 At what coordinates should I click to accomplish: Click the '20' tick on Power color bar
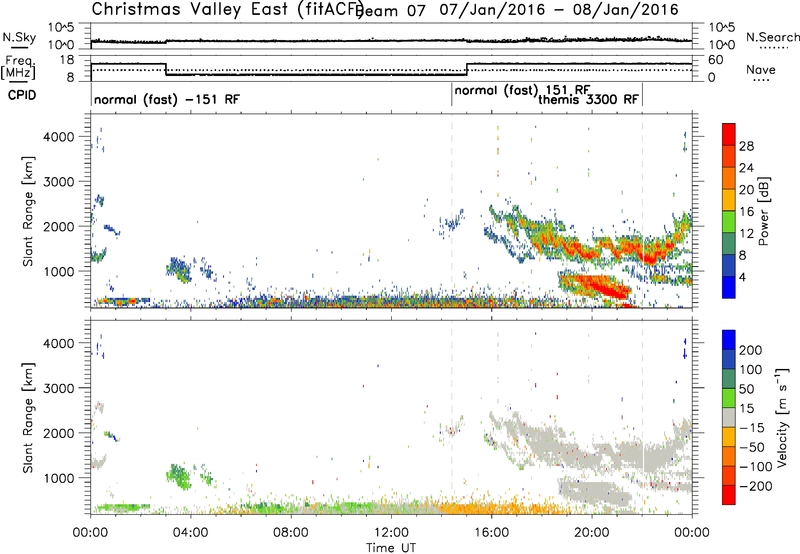pos(746,190)
